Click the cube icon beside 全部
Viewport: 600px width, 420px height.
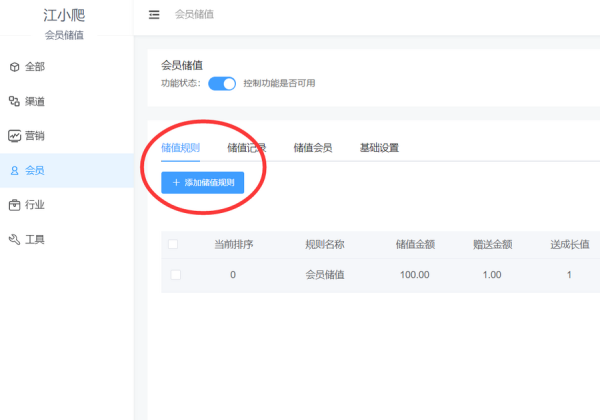[15, 67]
